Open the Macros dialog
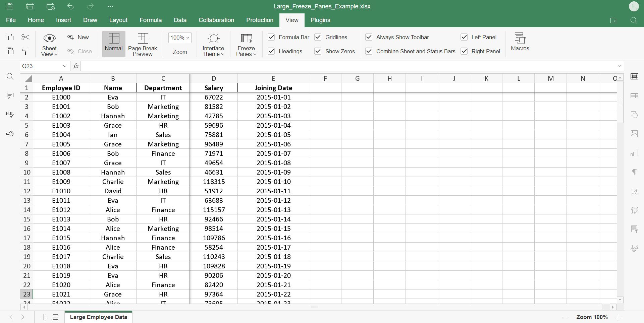This screenshot has height=323, width=644. [520, 43]
